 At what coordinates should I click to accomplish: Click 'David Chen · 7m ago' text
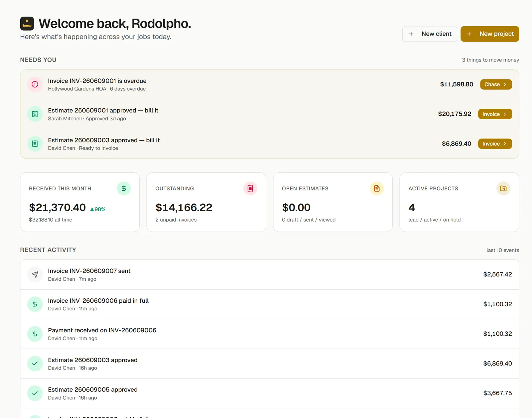[72, 279]
